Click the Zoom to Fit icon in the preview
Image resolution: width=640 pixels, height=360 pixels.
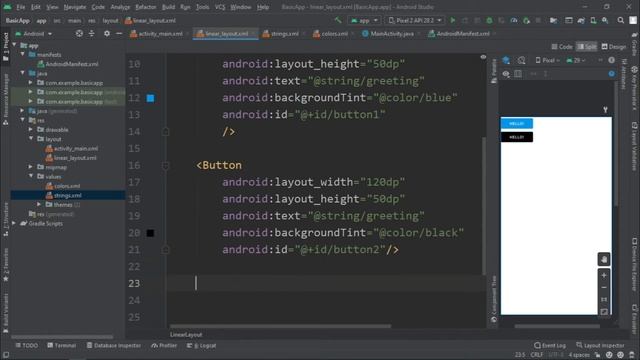pyautogui.click(x=604, y=311)
